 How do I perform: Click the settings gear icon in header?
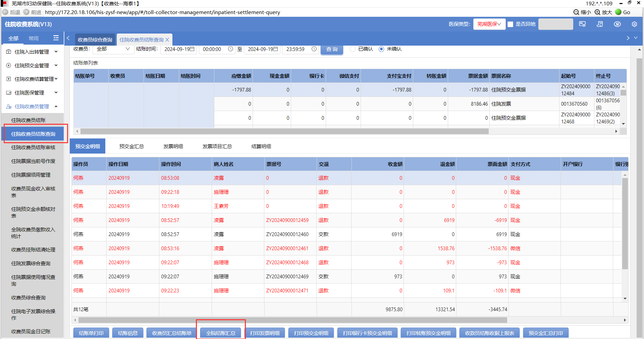(x=634, y=24)
